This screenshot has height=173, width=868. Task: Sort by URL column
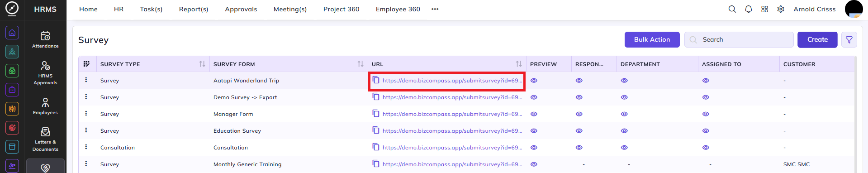pyautogui.click(x=519, y=64)
